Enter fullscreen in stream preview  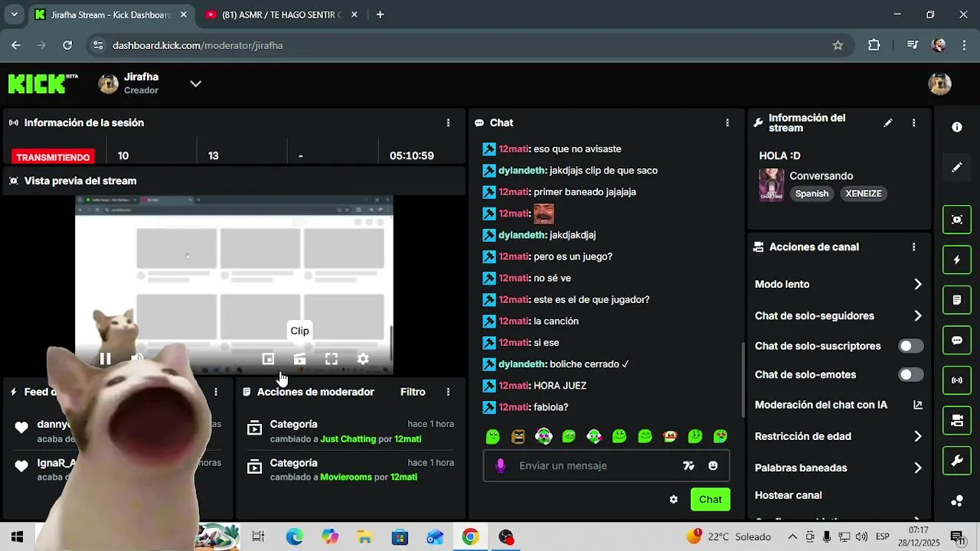pos(332,359)
